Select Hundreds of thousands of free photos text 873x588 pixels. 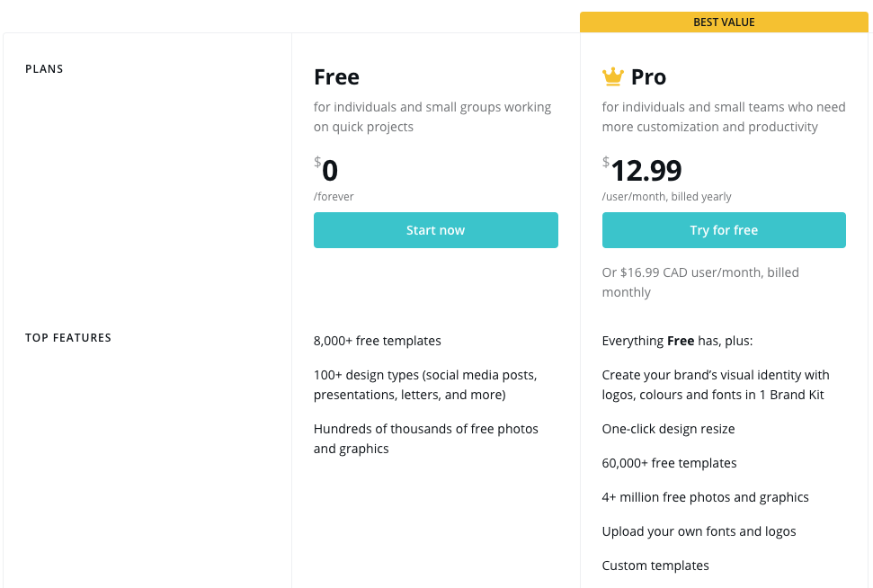tap(426, 439)
